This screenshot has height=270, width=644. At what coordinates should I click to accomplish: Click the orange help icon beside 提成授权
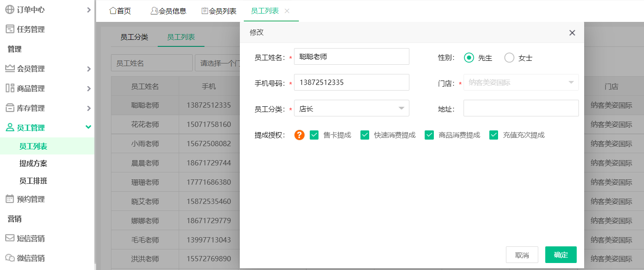click(x=299, y=135)
